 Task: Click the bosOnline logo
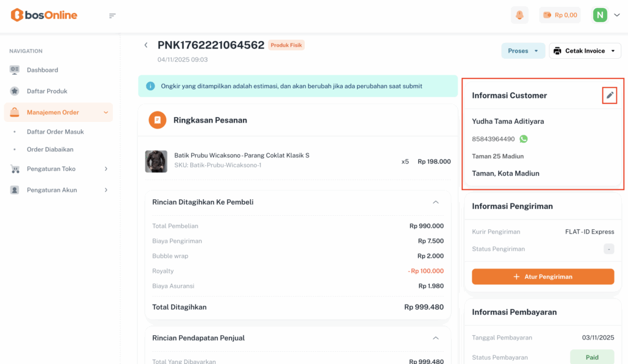pos(44,15)
